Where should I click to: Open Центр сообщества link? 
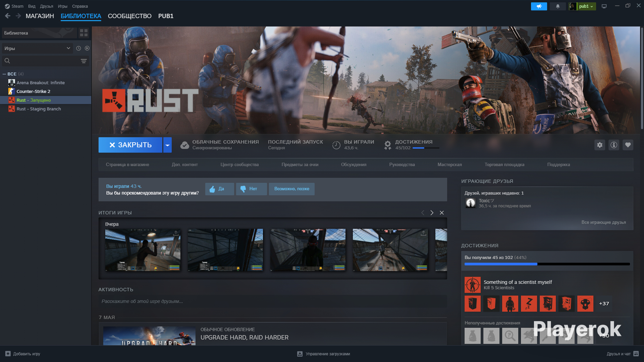coord(240,165)
